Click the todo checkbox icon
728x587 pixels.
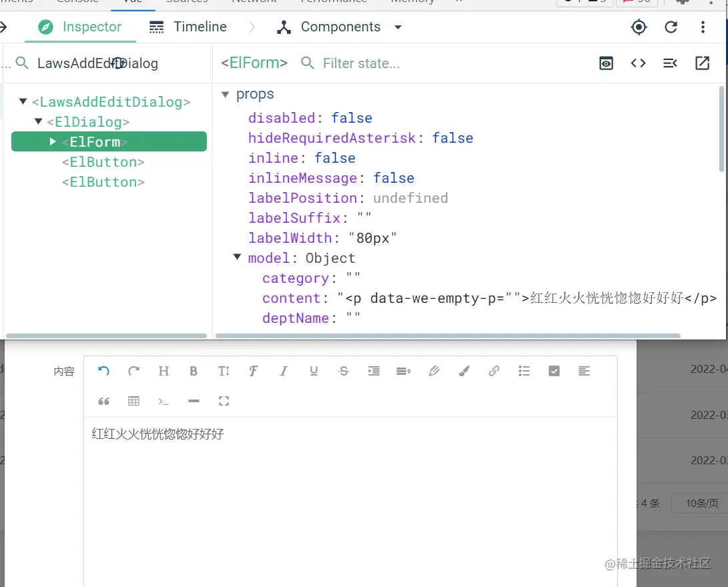tap(554, 371)
